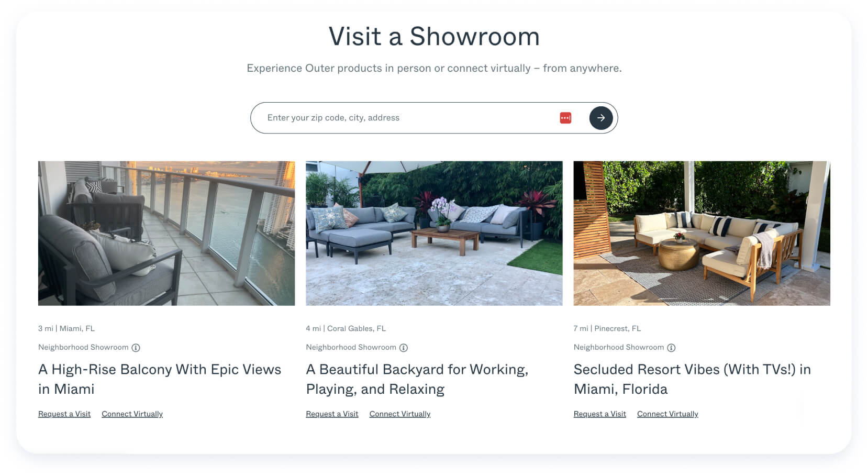
Task: Click the '7 mi | Pinecrest, FL' label
Action: (x=607, y=328)
